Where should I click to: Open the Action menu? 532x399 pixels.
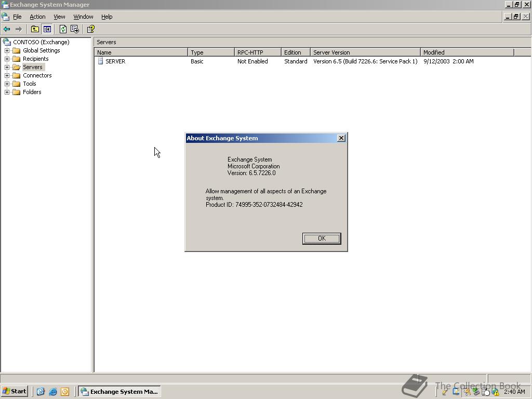[37, 17]
